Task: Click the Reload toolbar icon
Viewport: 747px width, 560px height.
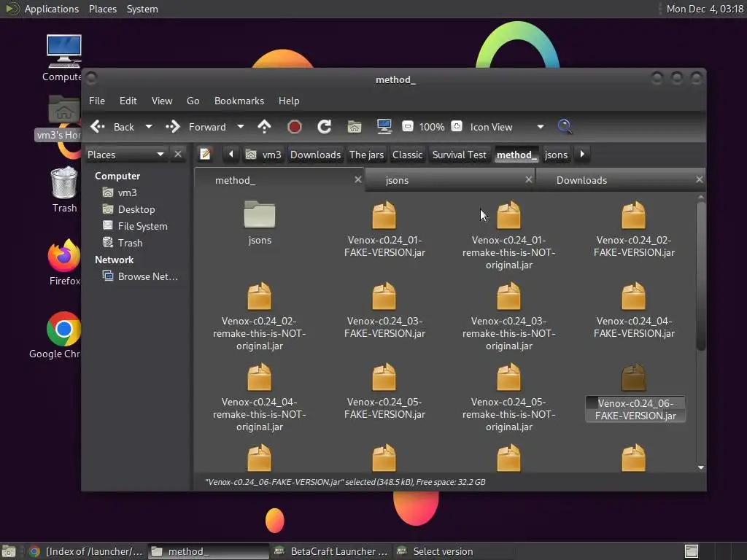Action: [325, 127]
